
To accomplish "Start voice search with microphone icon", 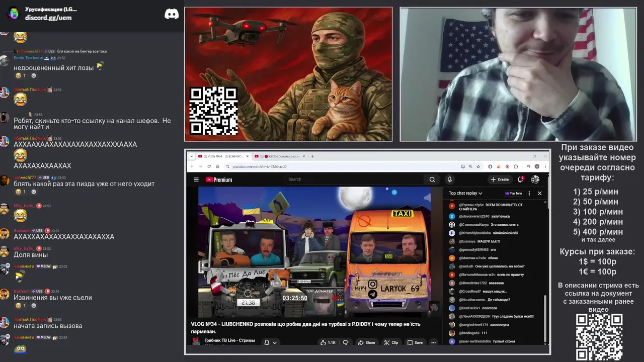I will 450,179.
